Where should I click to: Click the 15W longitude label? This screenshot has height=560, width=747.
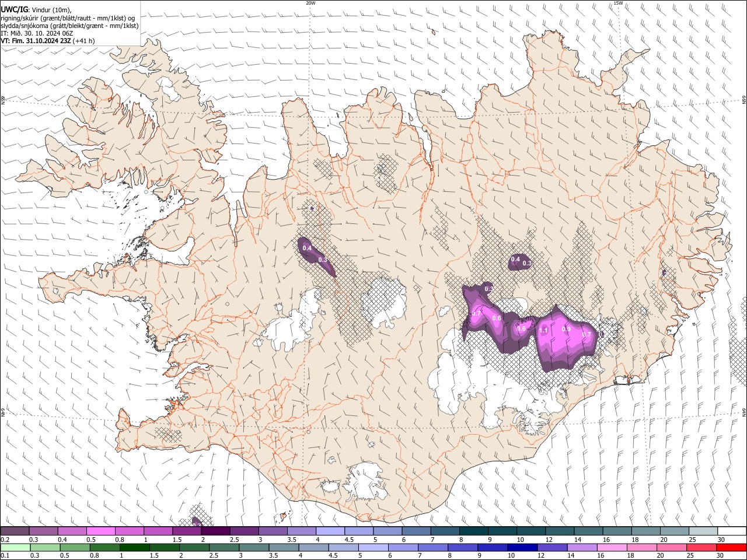pyautogui.click(x=618, y=3)
